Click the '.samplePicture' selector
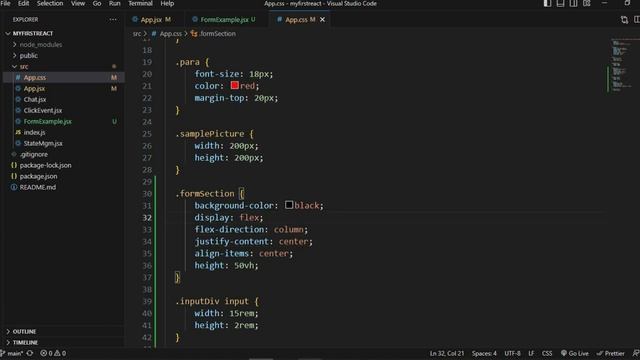 pyautogui.click(x=209, y=134)
